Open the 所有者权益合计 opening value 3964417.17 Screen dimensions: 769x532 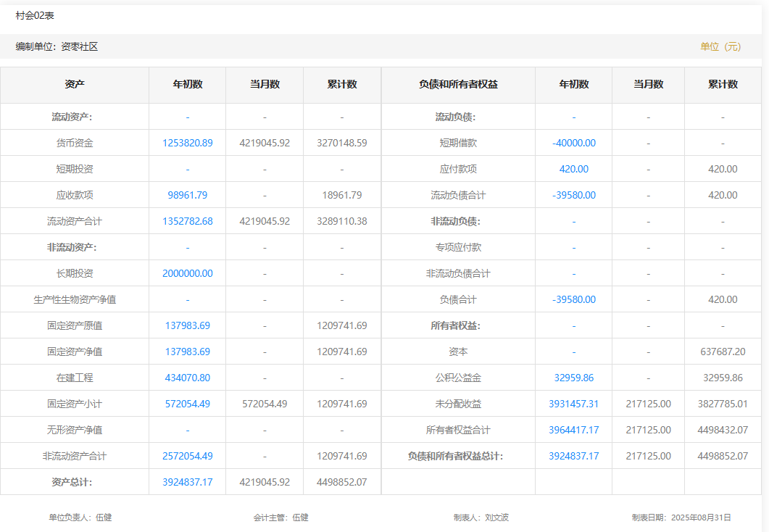(573, 430)
